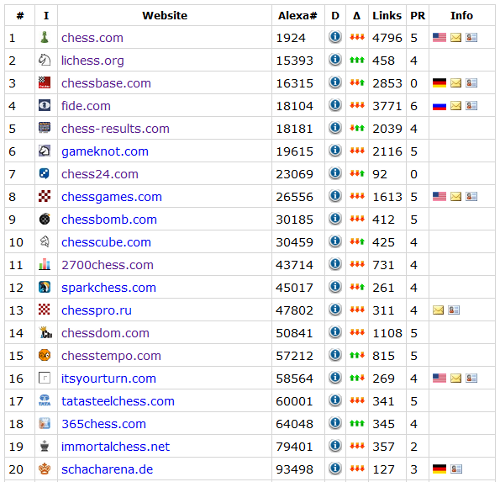The width and height of the screenshot is (500, 482).
Task: Click the red trend arrows for chess.com
Action: (357, 37)
